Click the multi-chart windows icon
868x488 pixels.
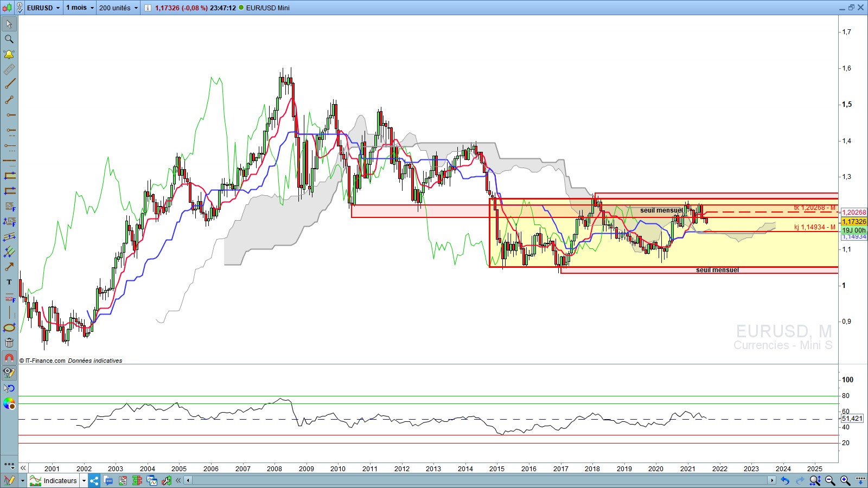point(152,480)
